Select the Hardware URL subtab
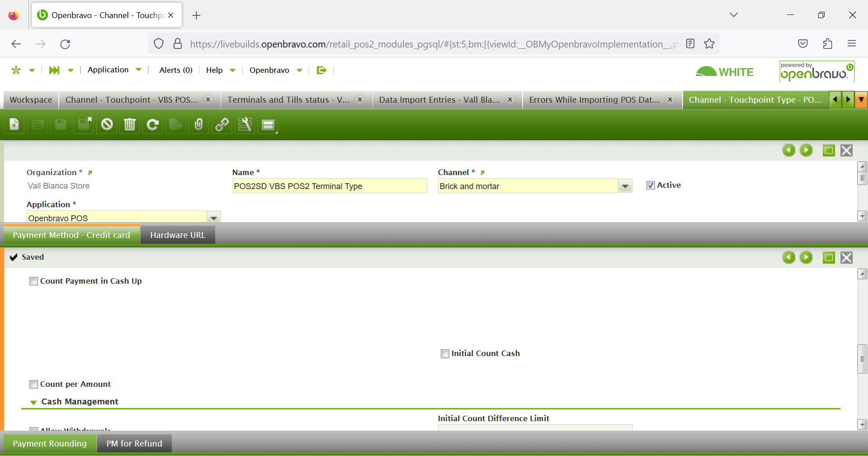 [x=178, y=235]
